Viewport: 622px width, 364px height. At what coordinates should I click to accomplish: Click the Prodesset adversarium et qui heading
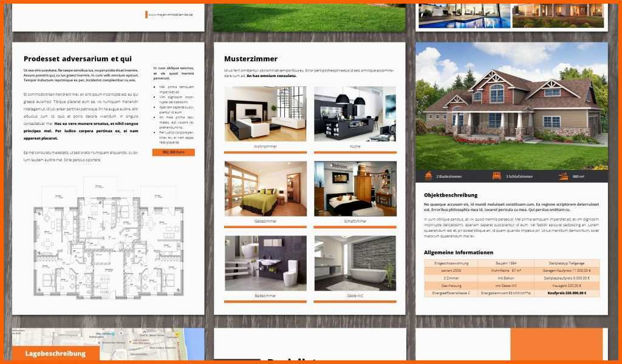pyautogui.click(x=77, y=59)
